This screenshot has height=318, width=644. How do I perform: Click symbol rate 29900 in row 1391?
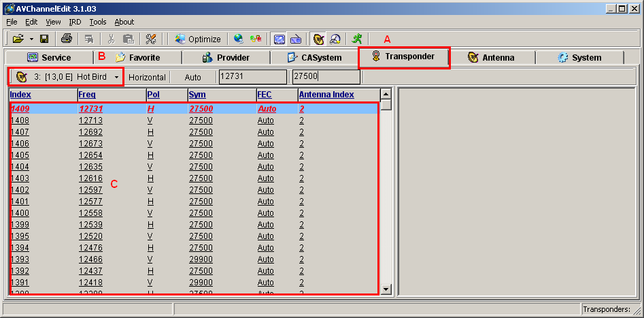click(x=201, y=282)
